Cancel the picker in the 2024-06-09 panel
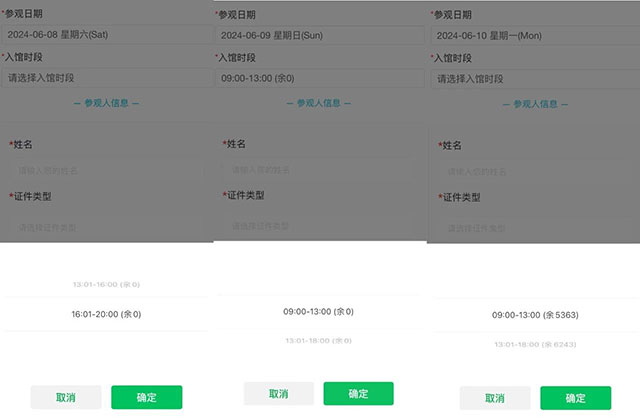 pyautogui.click(x=279, y=393)
